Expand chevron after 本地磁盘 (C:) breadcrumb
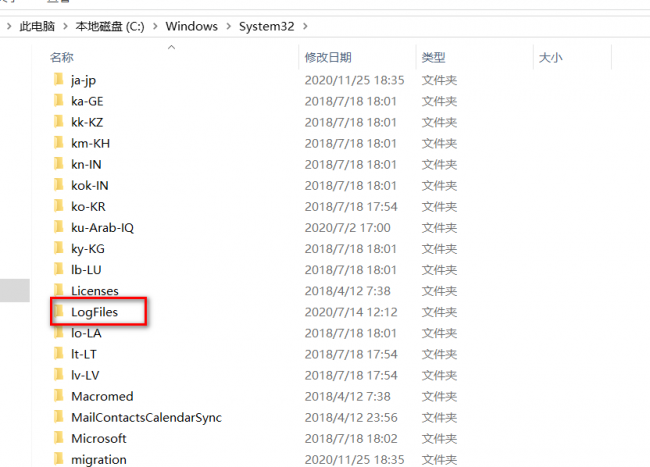The width and height of the screenshot is (650, 467). click(x=155, y=27)
